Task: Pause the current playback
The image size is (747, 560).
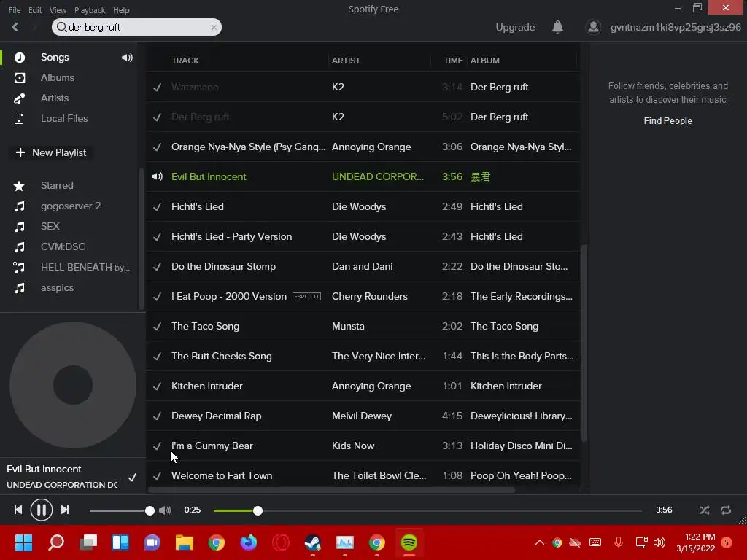Action: tap(42, 510)
